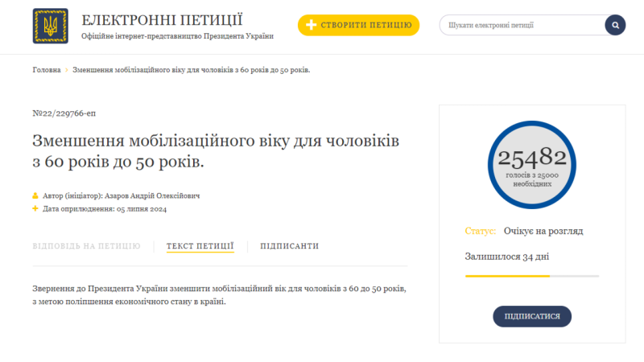Screen dimensions: 644x362
Task: Switch to the ПІДПИСАНТИ tab
Action: click(x=289, y=246)
